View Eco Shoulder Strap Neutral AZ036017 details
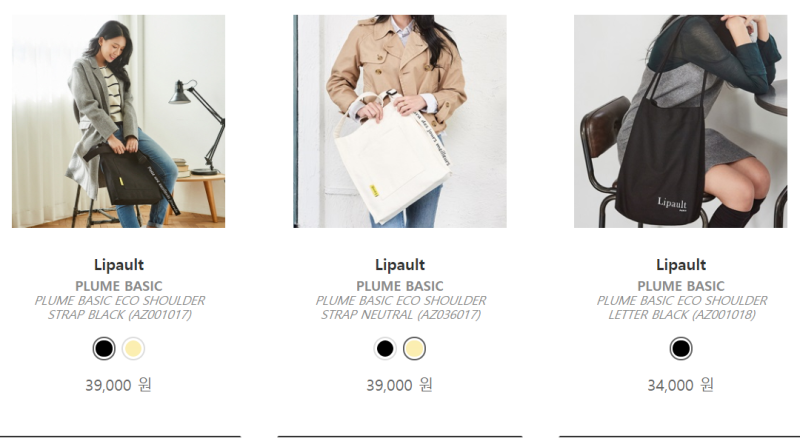 point(401,308)
